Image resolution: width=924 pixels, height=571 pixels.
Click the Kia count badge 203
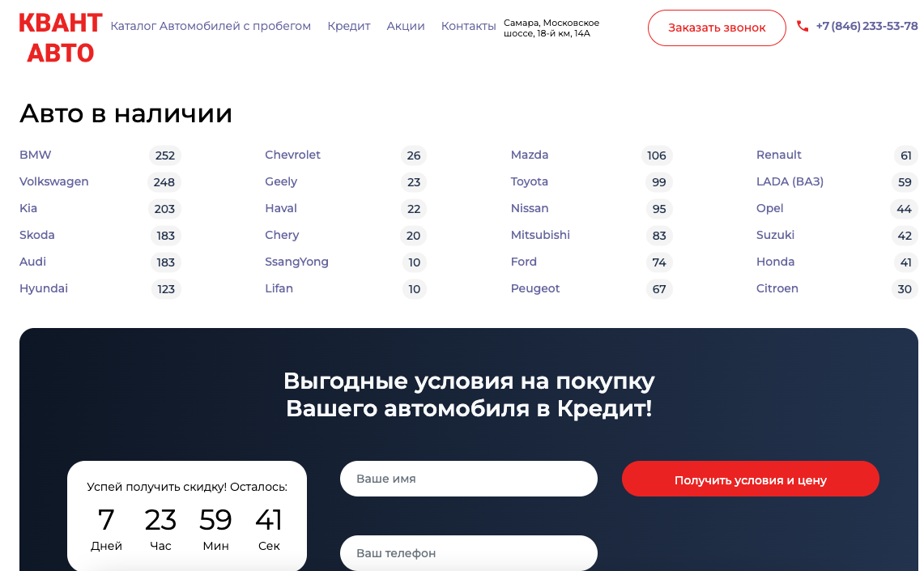pos(164,209)
